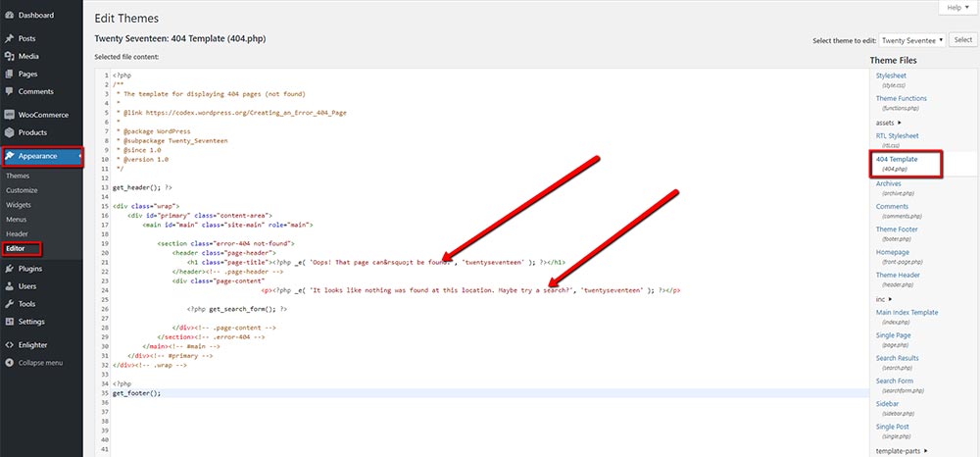Screen dimensions: 980x457
Task: Click the Collapse menu arrow icon
Action: pos(10,363)
